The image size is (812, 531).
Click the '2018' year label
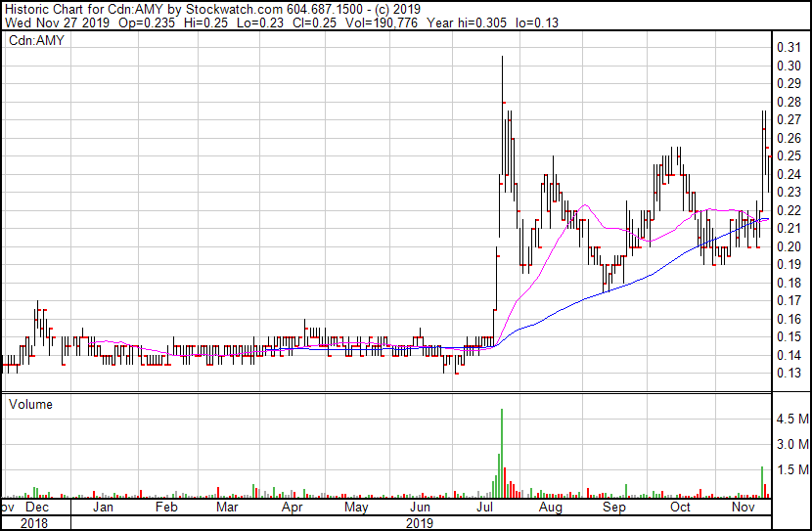(34, 523)
